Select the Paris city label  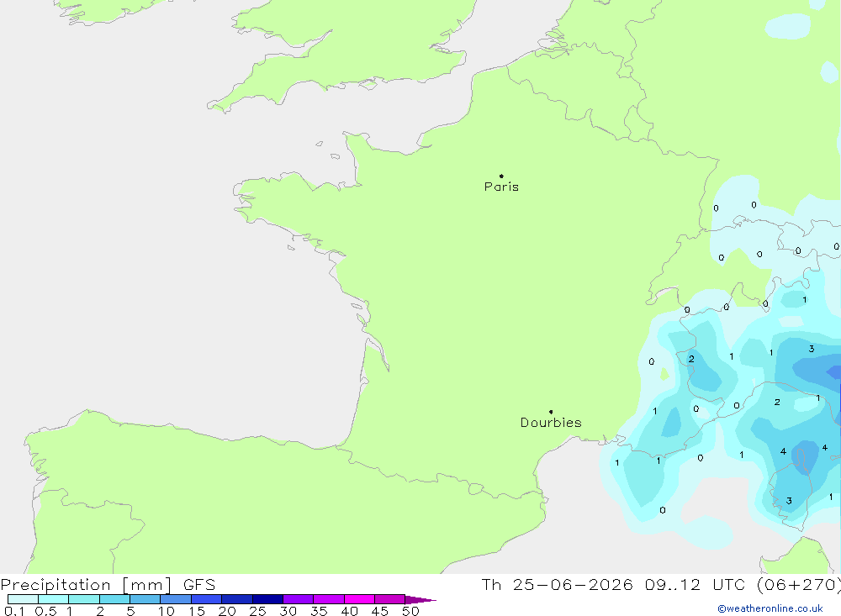501,187
